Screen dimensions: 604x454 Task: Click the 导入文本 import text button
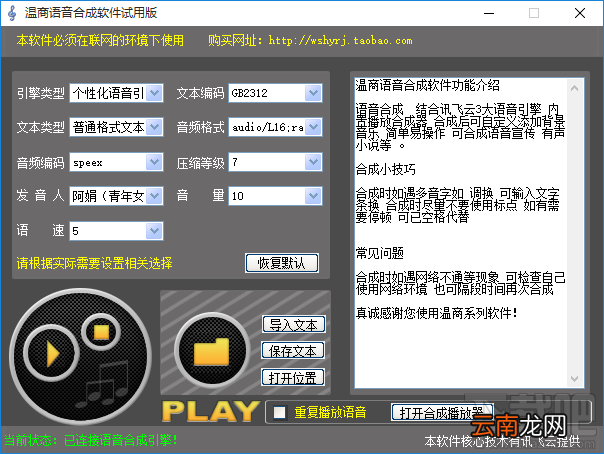point(294,325)
